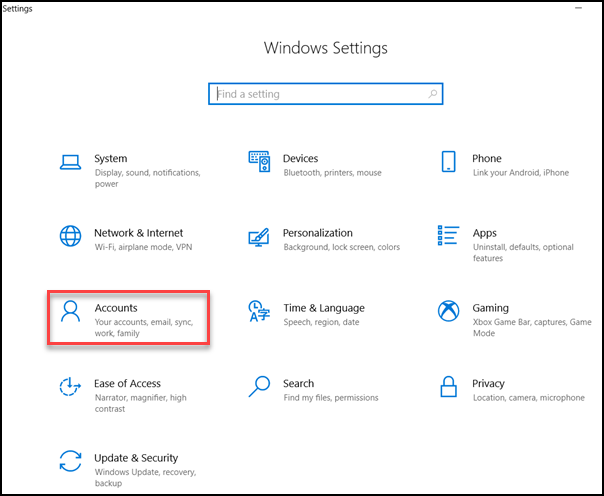The height and width of the screenshot is (496, 604).
Task: Click 'Display, sound, notifications, power' text
Action: click(148, 178)
